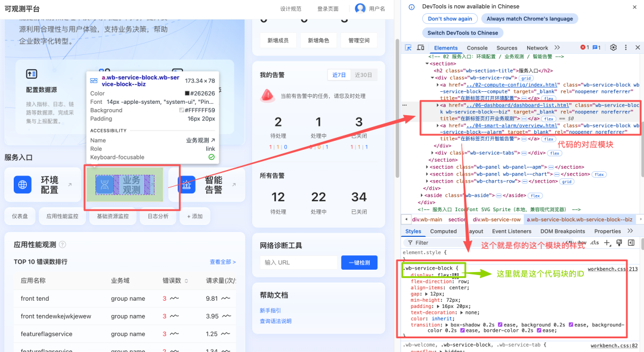Click Switch DevTools to Chinese
This screenshot has width=644, height=352.
click(463, 33)
